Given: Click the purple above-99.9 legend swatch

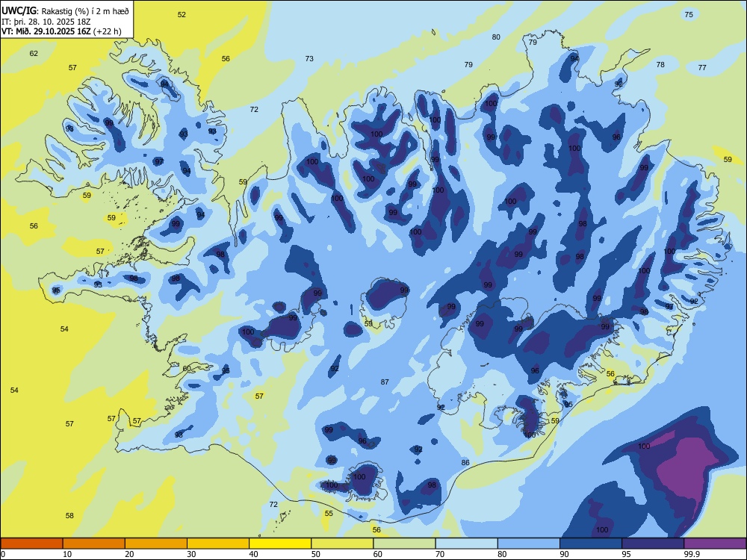Looking at the screenshot, I should point(715,544).
